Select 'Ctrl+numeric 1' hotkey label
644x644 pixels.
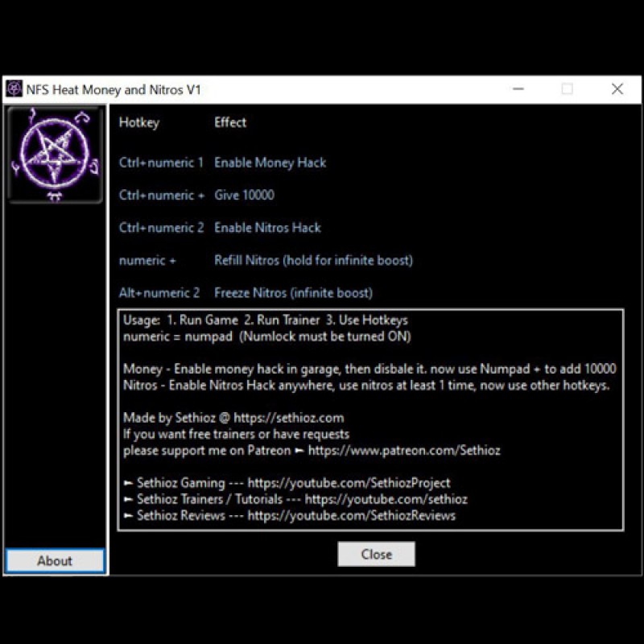coord(161,163)
